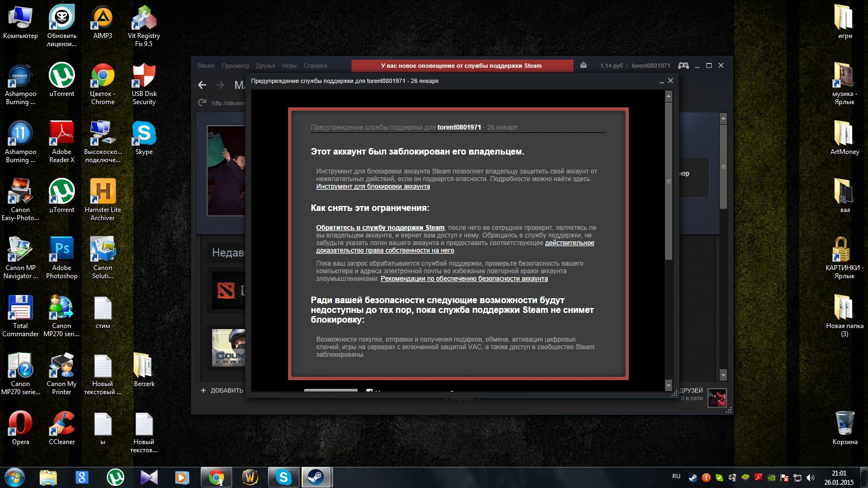Open the torent0801971 account name in Steam header
Viewport: 868px width, 488px height.
coord(651,66)
